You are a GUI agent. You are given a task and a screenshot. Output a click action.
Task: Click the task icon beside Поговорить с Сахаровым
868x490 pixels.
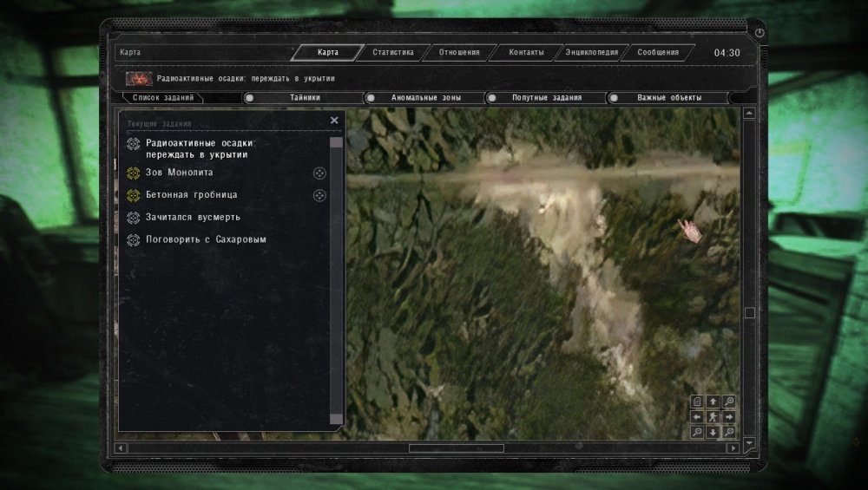coord(133,240)
